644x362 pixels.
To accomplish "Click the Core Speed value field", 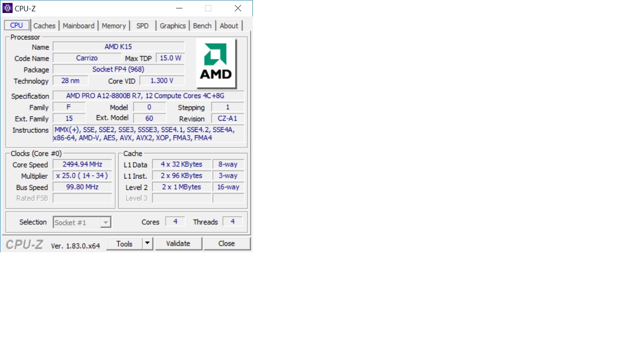I will pos(83,164).
